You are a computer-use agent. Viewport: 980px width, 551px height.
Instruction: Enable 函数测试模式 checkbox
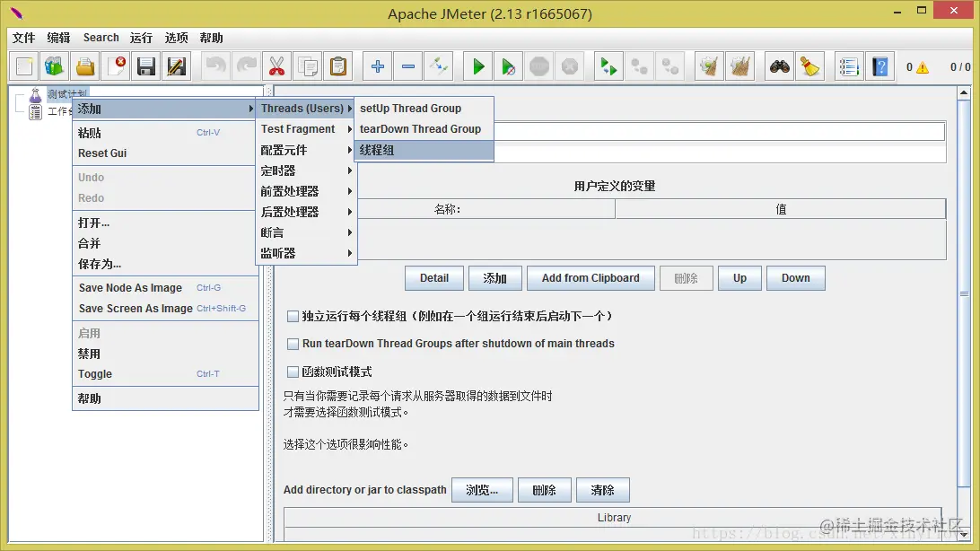coord(293,372)
